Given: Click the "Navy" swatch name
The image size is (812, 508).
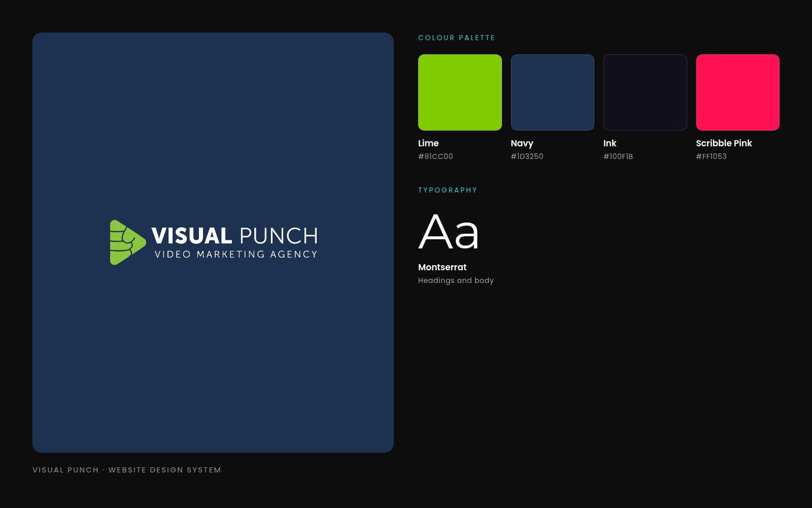Looking at the screenshot, I should (x=522, y=143).
